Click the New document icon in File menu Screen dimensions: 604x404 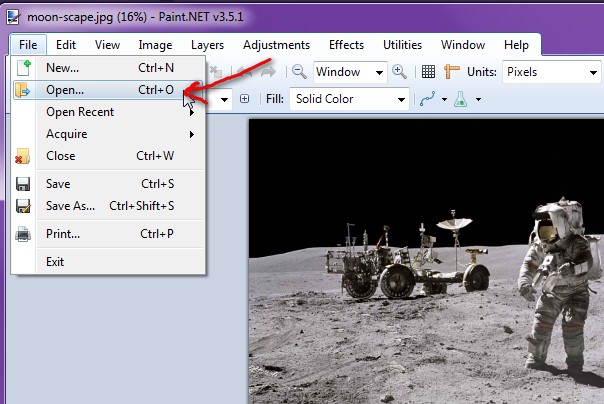[x=24, y=68]
